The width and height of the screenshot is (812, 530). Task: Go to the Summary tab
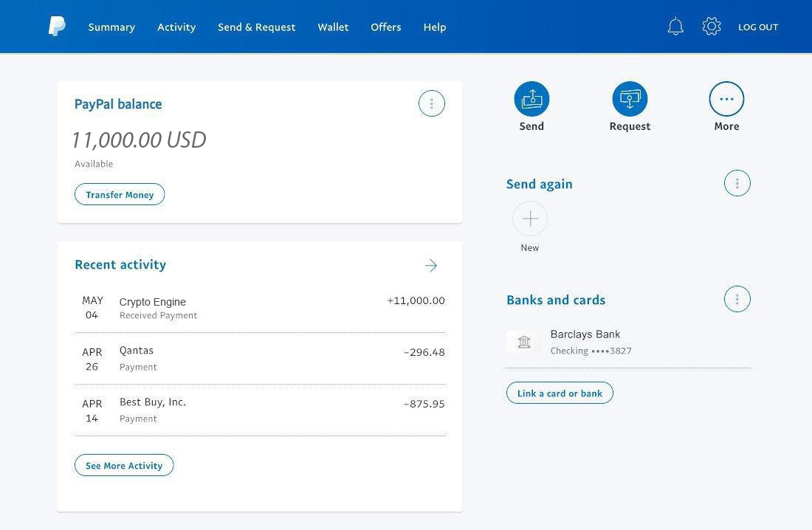tap(111, 27)
